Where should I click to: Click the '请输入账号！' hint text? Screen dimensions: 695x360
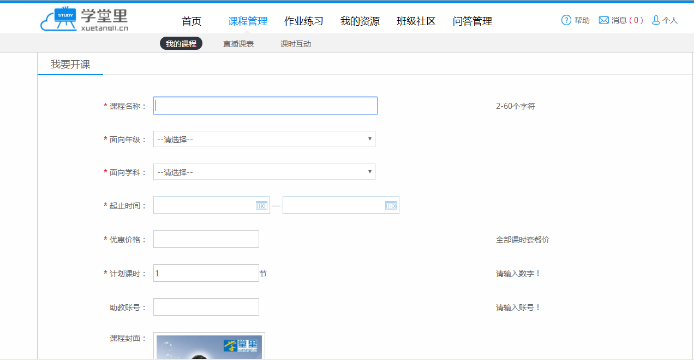518,307
